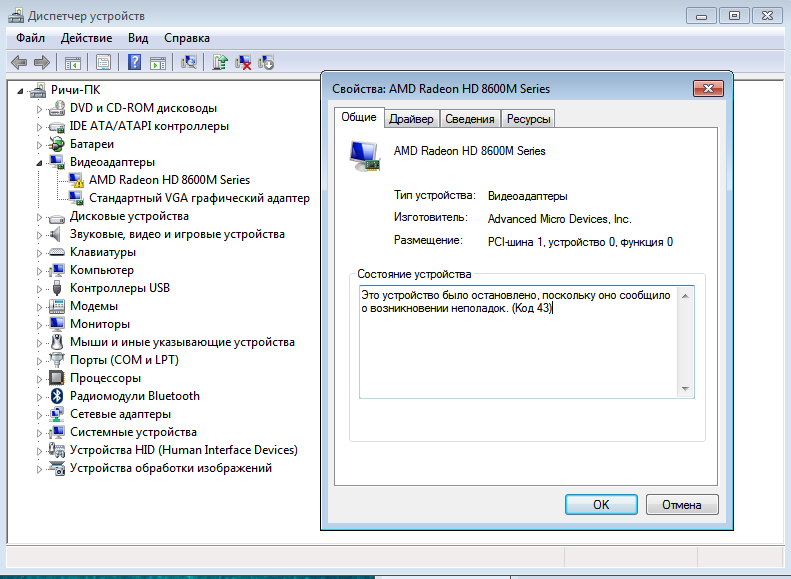Open the Properties sheet toolbar icon
Viewport: 791px width, 579px height.
coord(103,63)
